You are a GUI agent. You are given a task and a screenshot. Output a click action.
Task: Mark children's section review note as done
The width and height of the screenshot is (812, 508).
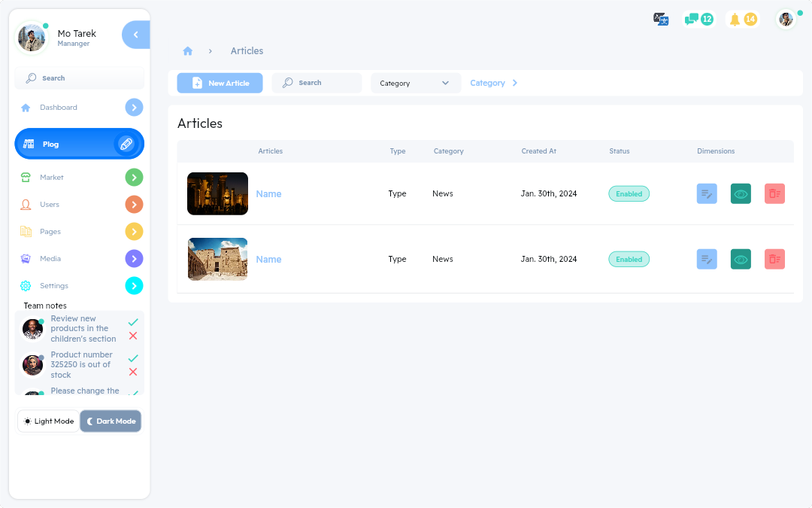point(133,321)
